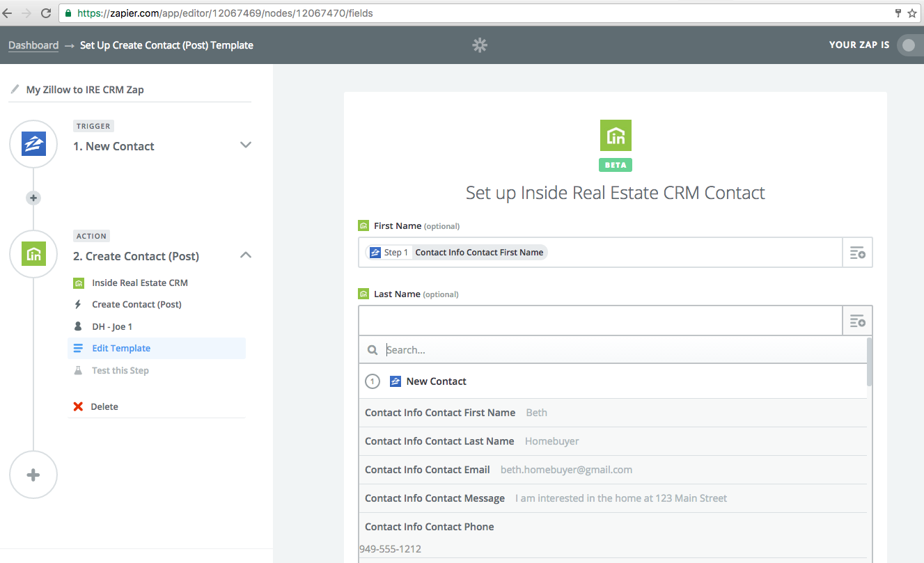
Task: Open Test this Step in the sidebar
Action: tap(120, 370)
